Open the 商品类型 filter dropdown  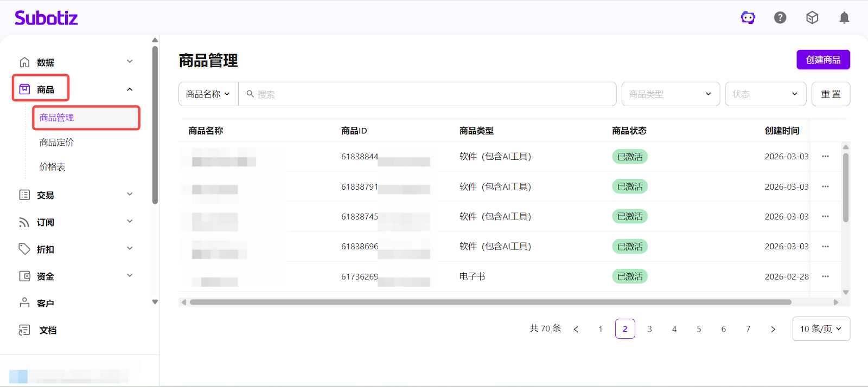coord(671,94)
